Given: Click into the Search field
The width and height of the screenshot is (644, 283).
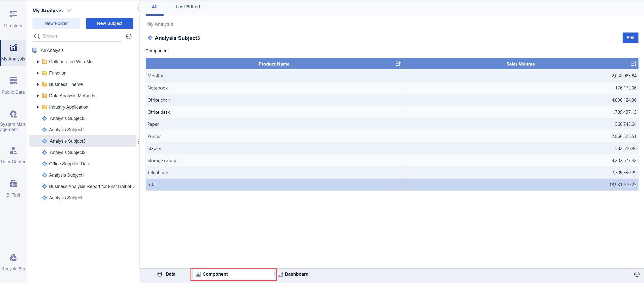Looking at the screenshot, I should 81,36.
